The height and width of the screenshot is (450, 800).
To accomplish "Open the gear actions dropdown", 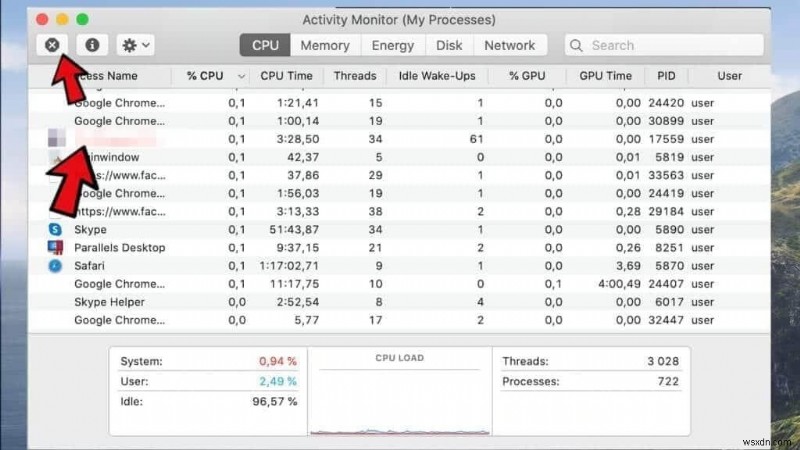I will coord(135,45).
